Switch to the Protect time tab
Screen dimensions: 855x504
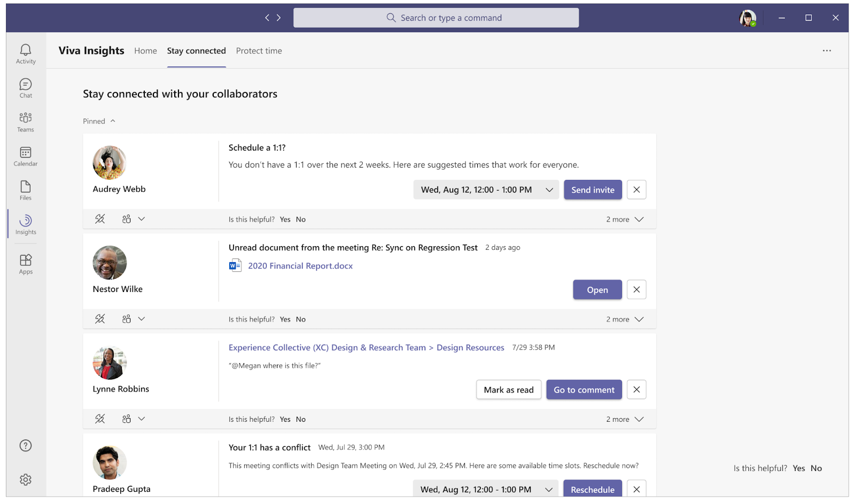pyautogui.click(x=259, y=51)
